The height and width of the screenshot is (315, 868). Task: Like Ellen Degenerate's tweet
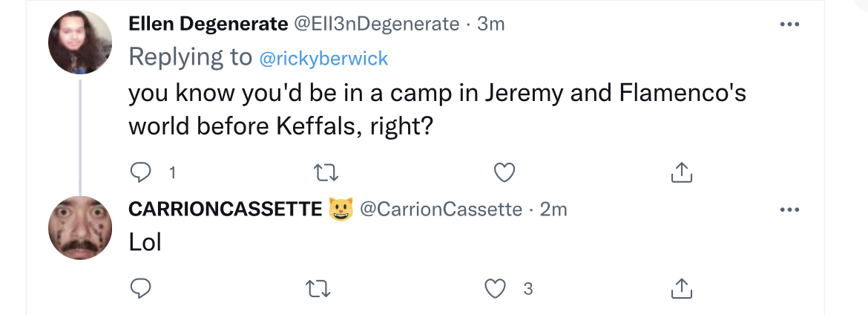[504, 173]
